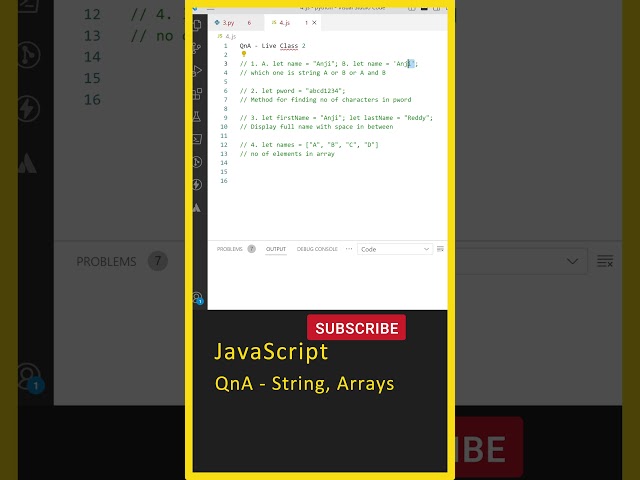
Task: Click the problems count badge next to PROBLEMS tab
Action: (251, 249)
